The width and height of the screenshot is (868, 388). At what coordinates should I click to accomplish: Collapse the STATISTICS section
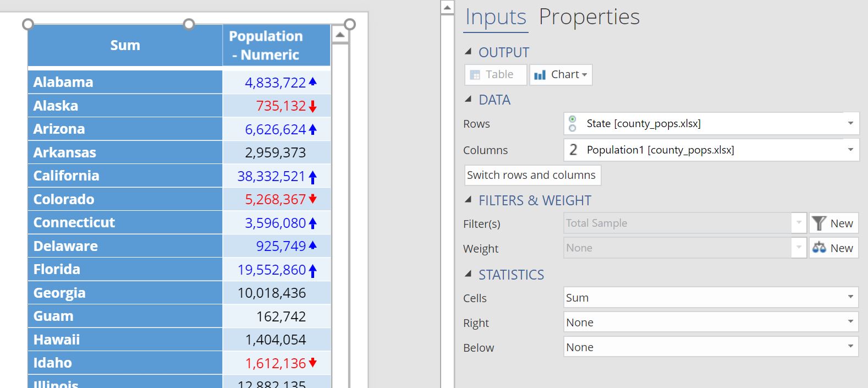468,274
